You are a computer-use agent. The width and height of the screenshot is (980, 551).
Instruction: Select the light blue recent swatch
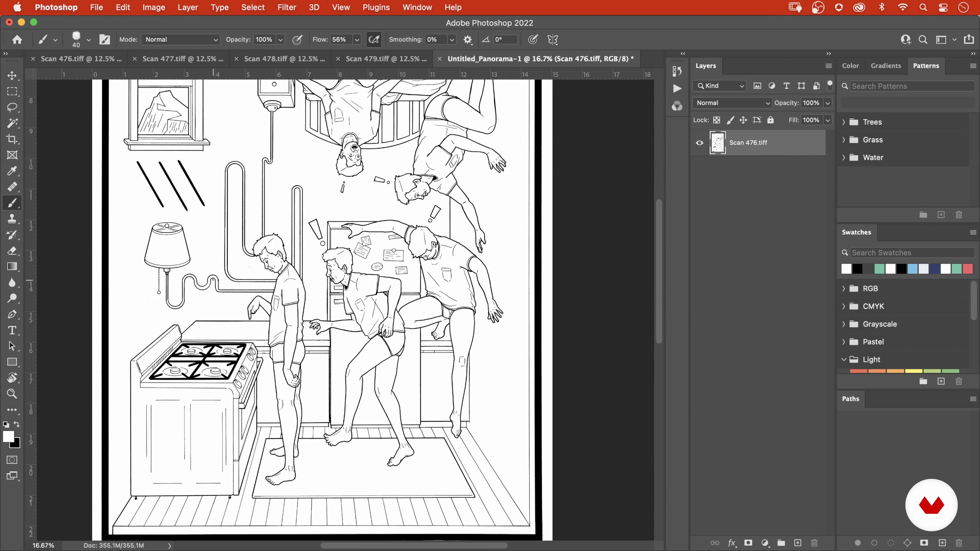tap(912, 269)
